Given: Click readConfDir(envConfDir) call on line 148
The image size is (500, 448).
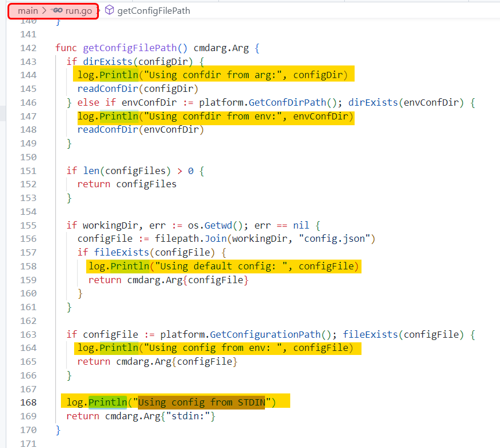Looking at the screenshot, I should [141, 130].
